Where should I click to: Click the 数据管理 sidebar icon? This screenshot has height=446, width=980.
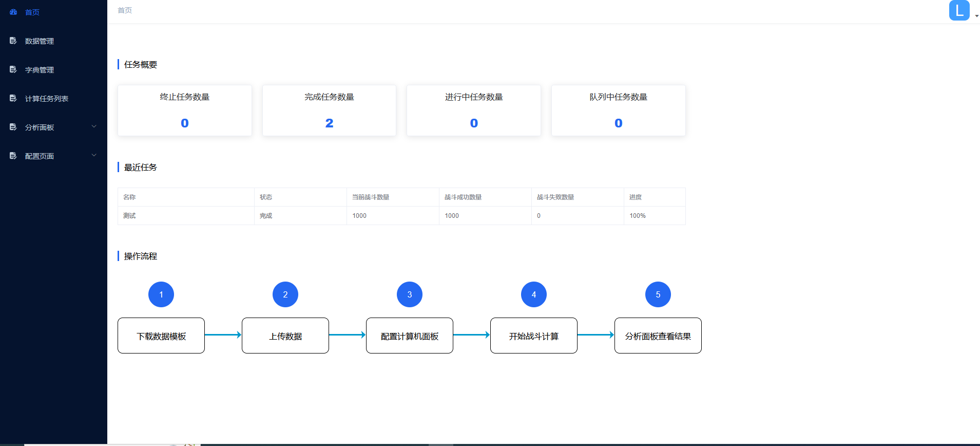click(x=13, y=41)
